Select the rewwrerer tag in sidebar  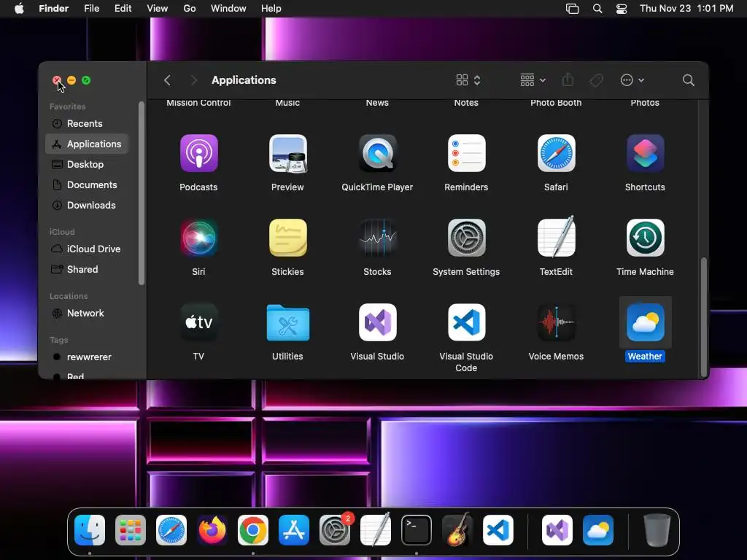[87, 357]
